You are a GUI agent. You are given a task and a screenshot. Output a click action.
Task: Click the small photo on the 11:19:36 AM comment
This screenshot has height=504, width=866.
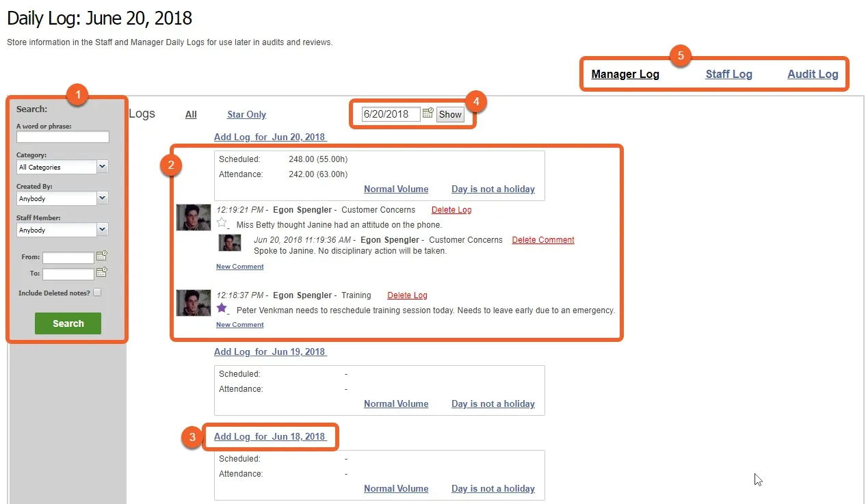coord(230,243)
